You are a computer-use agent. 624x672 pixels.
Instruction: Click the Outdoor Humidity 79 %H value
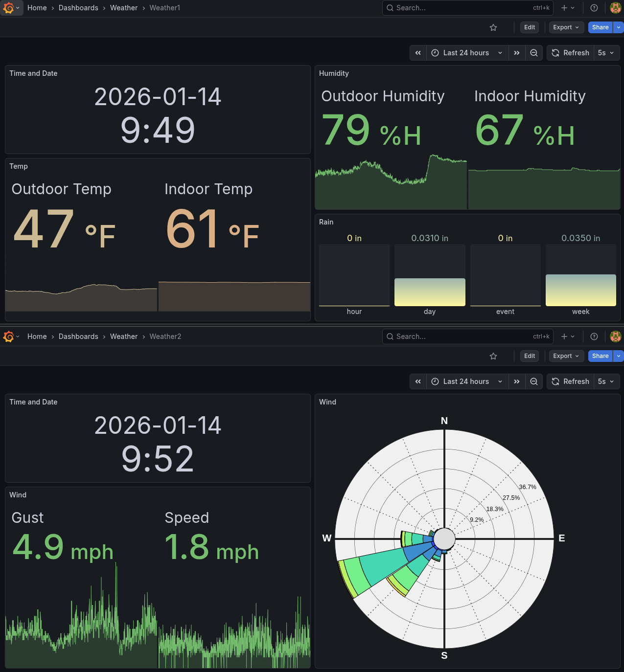pyautogui.click(x=371, y=130)
